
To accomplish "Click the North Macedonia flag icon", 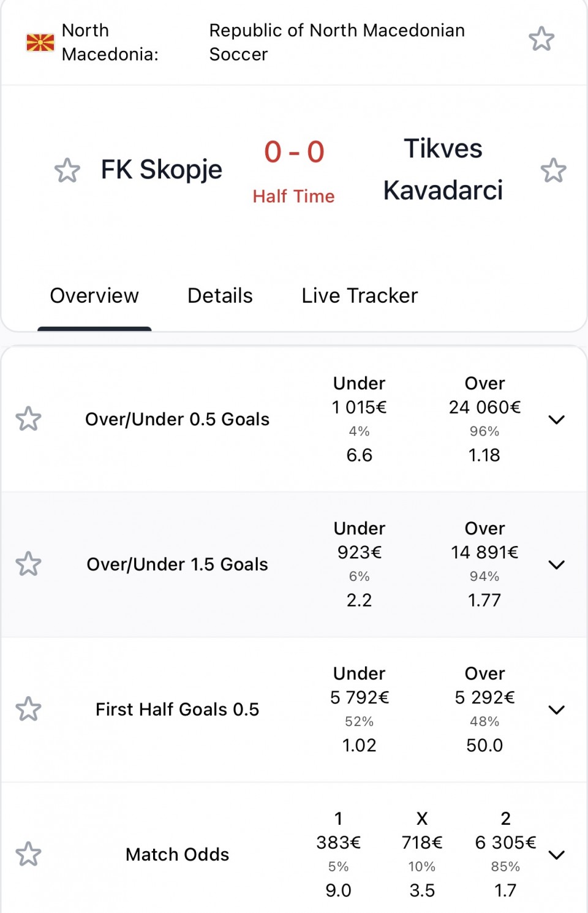I will tap(40, 42).
